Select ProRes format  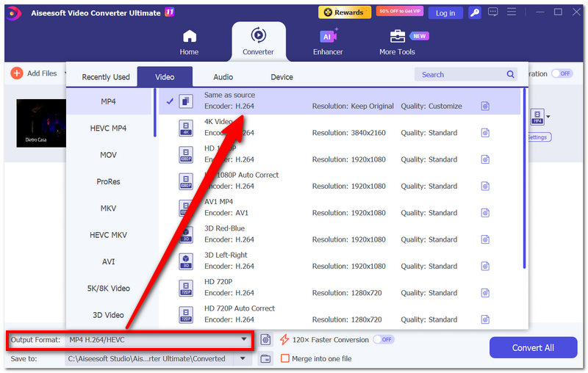(x=108, y=181)
